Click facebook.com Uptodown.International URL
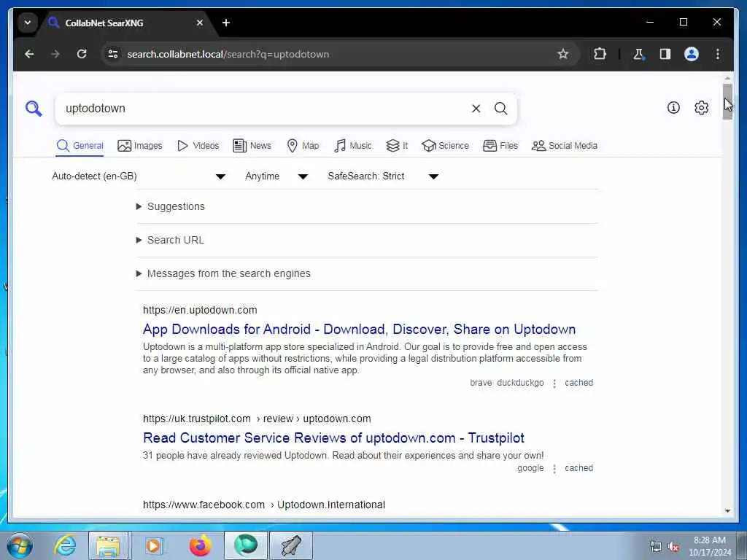The image size is (747, 560). tap(264, 505)
